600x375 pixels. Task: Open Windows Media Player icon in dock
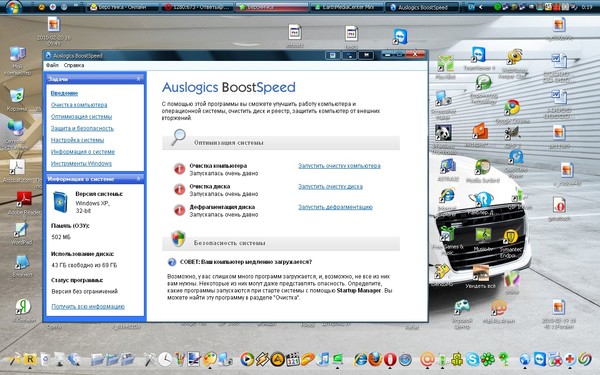pyautogui.click(x=247, y=360)
